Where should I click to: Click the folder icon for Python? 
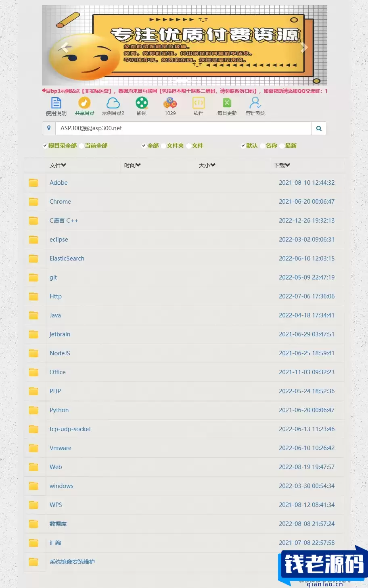click(x=33, y=410)
